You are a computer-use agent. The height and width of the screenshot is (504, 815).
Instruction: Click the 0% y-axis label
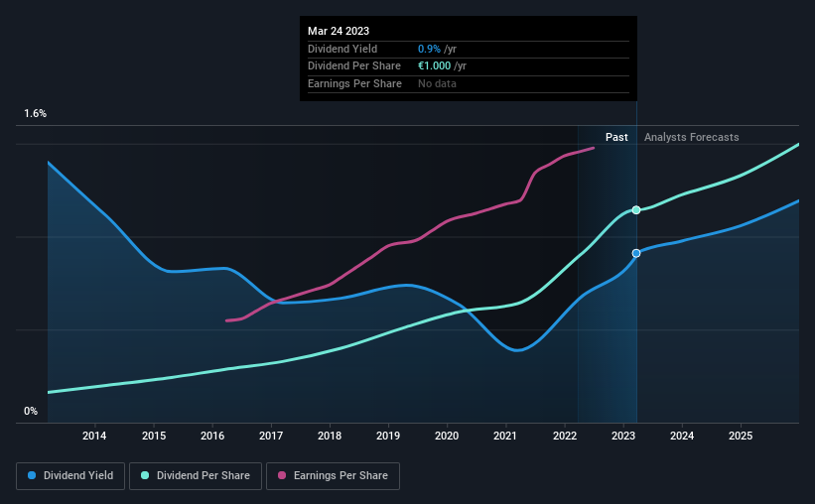[x=31, y=411]
